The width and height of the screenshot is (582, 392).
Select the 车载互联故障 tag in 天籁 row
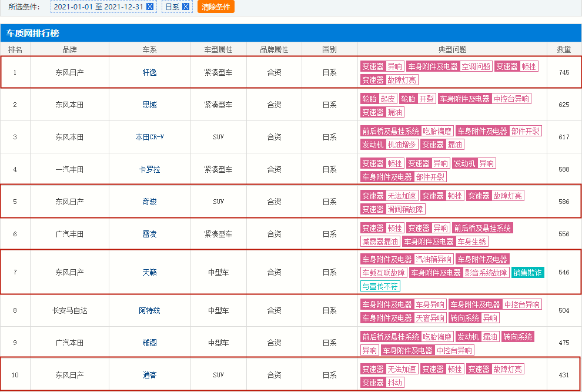(x=384, y=273)
